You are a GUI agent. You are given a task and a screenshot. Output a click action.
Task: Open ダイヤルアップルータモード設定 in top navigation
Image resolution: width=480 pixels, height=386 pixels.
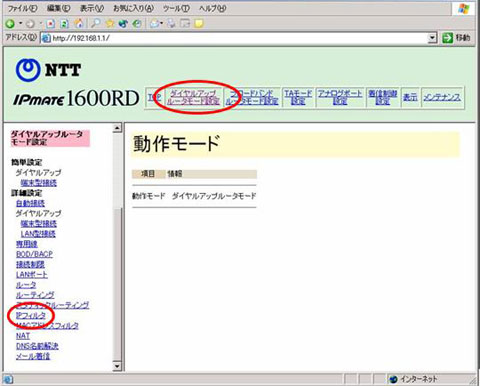pyautogui.click(x=193, y=97)
